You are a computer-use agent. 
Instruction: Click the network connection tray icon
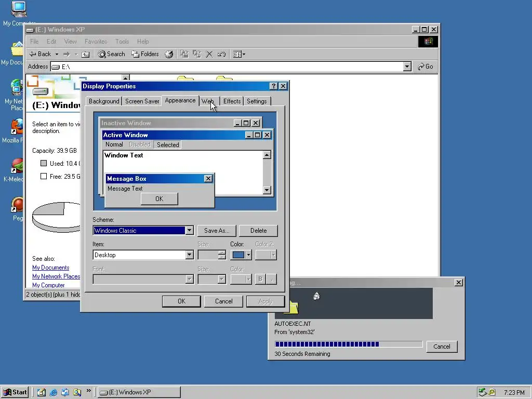(483, 392)
